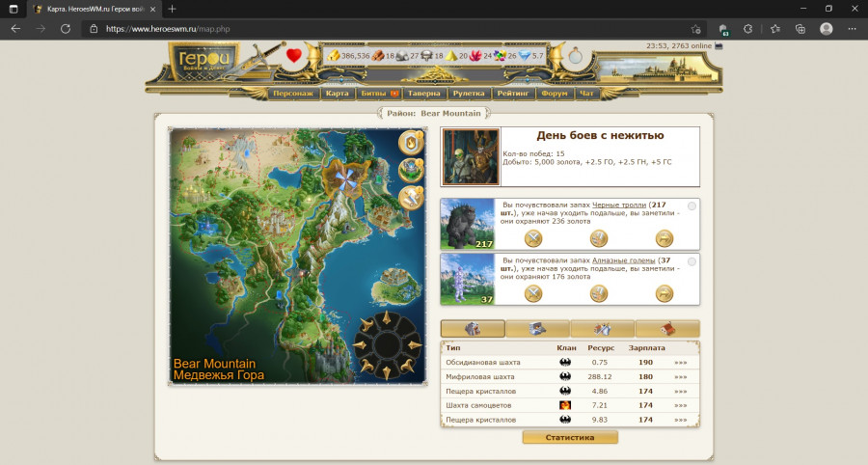
Task: Click the mana potion flask icon
Action: [x=576, y=55]
